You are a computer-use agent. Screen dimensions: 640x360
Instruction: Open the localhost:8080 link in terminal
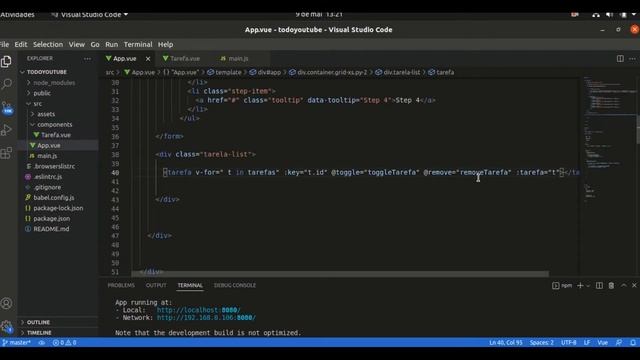(198, 310)
